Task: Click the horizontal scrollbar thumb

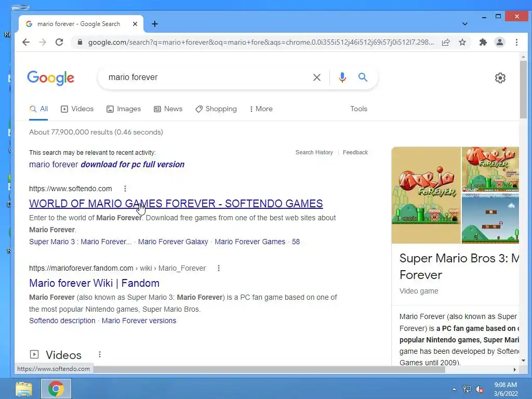Action: [x=269, y=369]
